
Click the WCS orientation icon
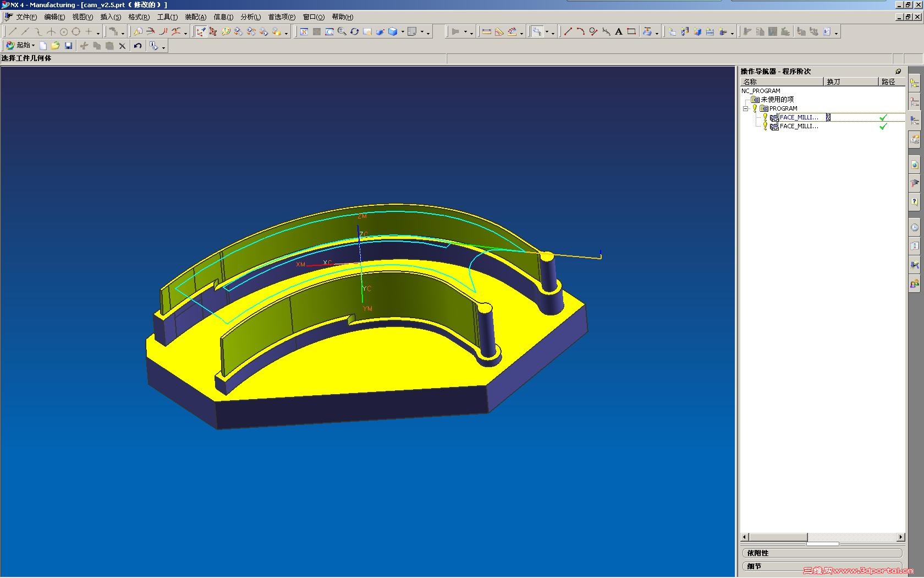pyautogui.click(x=201, y=32)
